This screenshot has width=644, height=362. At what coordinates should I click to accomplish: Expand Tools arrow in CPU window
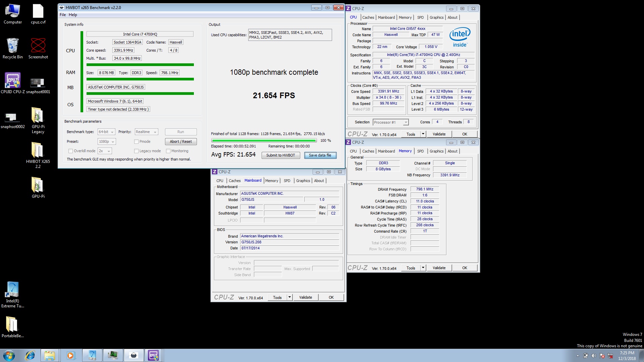click(x=423, y=134)
